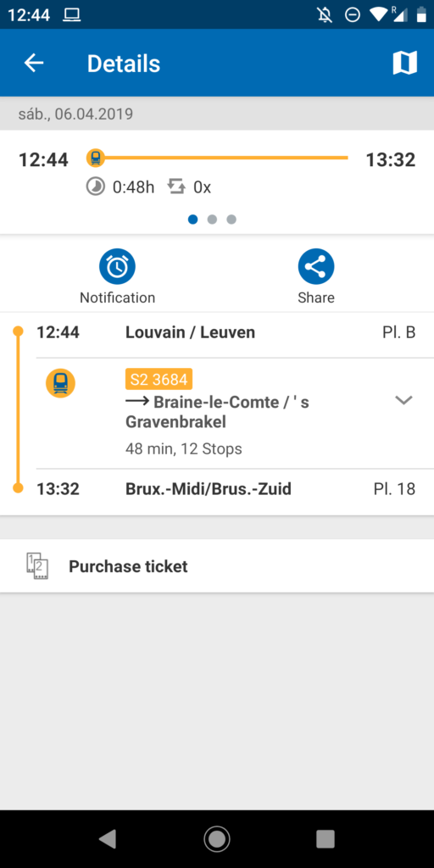Screen dimensions: 434x868
Task: Tap the ticket icon next to Purchase ticket
Action: [x=37, y=565]
